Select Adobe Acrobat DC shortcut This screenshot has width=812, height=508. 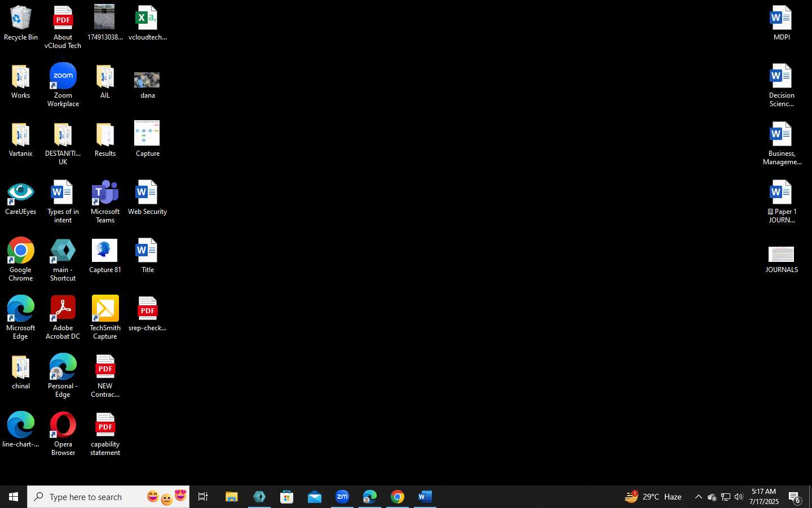(63, 318)
